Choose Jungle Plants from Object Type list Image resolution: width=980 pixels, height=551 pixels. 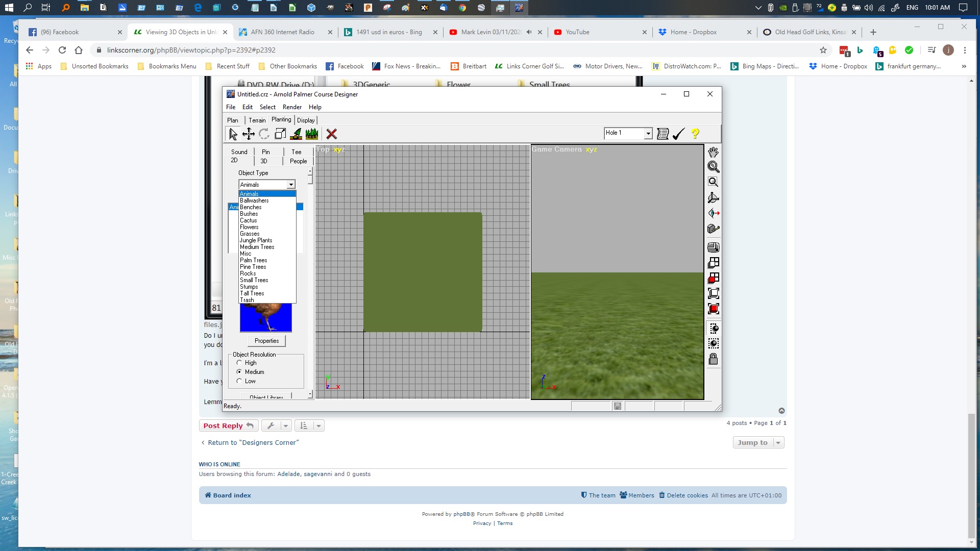(267, 240)
